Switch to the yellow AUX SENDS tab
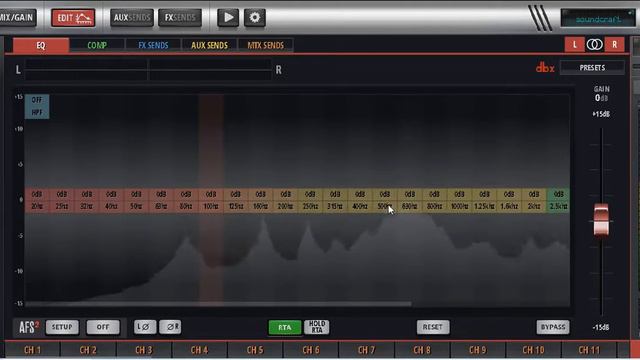Image resolution: width=640 pixels, height=360 pixels. point(209,45)
